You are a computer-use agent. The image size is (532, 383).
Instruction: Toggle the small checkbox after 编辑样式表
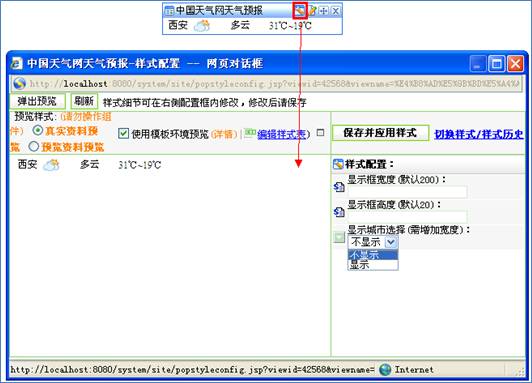click(320, 133)
